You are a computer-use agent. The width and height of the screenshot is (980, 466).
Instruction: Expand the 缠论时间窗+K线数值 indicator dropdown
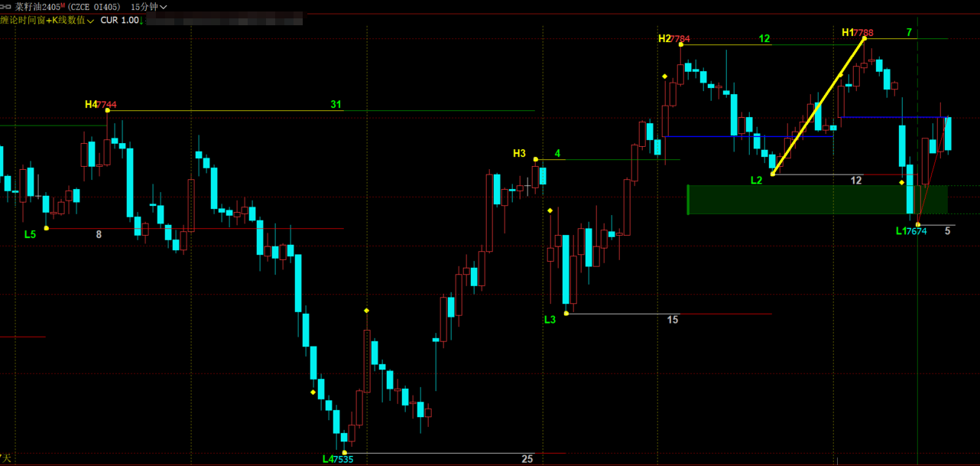tap(47, 20)
